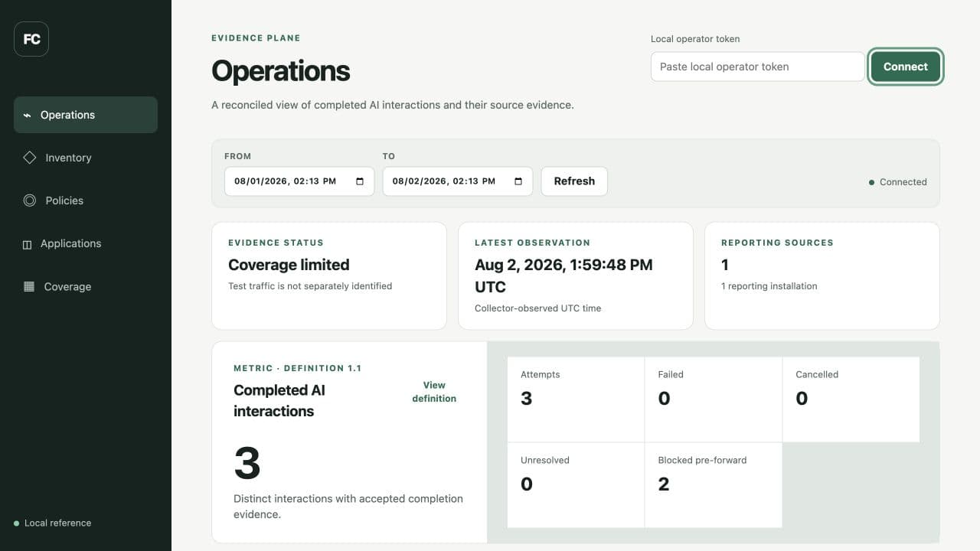
Task: Open the Policies page
Action: click(x=86, y=201)
